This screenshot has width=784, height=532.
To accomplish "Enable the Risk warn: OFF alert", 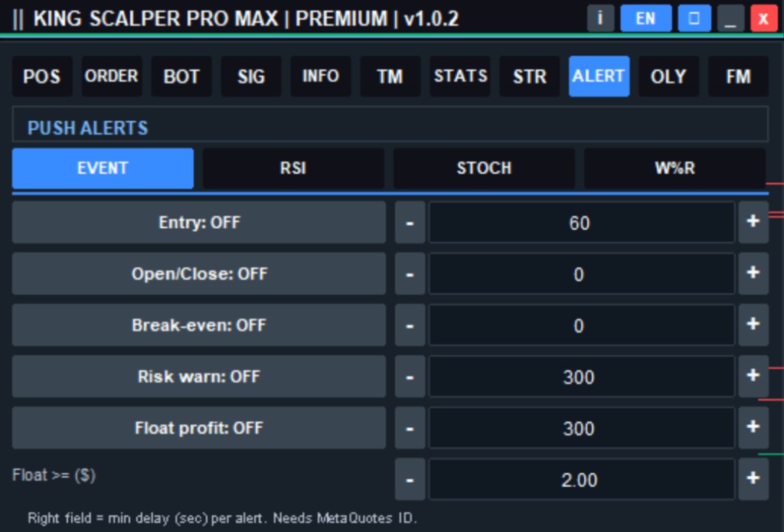I will pos(199,377).
